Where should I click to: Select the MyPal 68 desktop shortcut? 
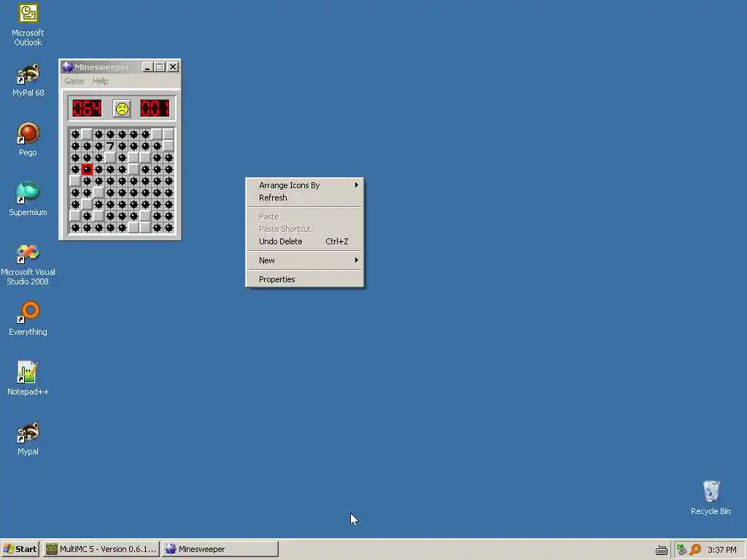pyautogui.click(x=28, y=80)
